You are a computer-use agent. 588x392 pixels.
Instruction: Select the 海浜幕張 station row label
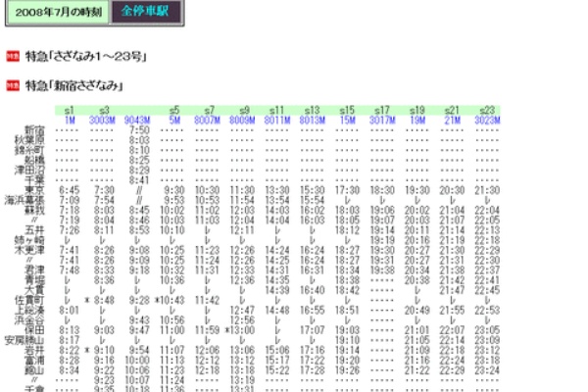(24, 200)
